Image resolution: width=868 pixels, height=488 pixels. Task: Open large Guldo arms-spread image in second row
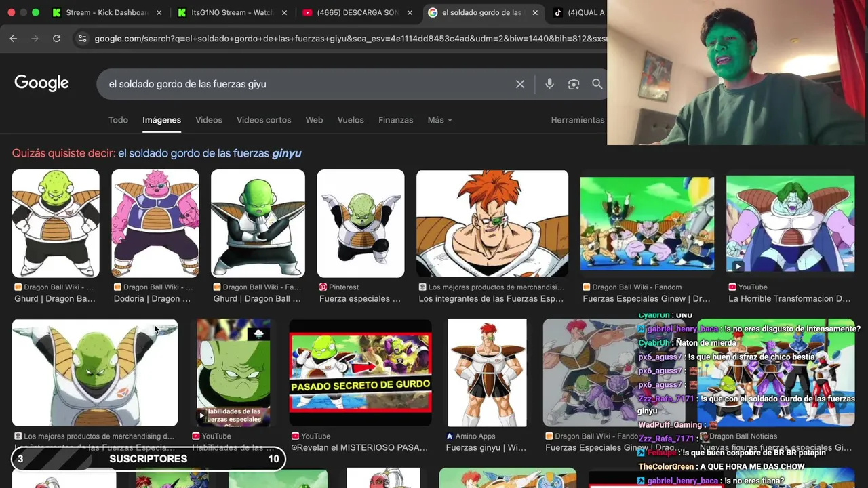click(x=95, y=373)
